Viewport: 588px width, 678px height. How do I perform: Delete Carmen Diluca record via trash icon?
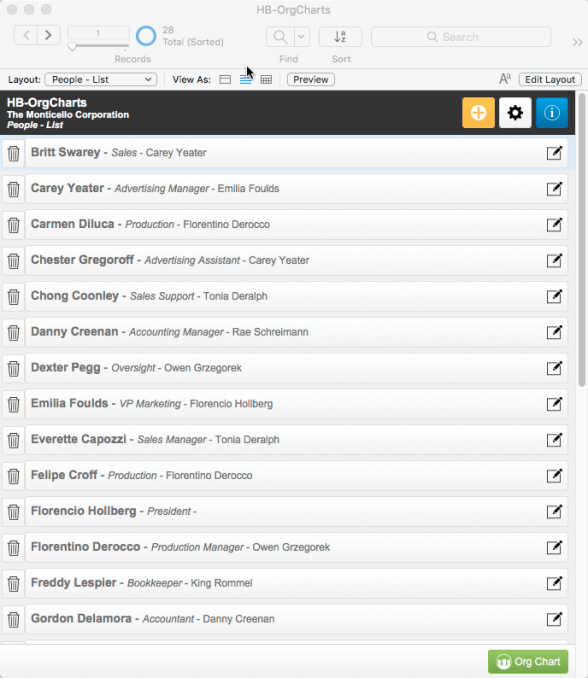(x=13, y=225)
